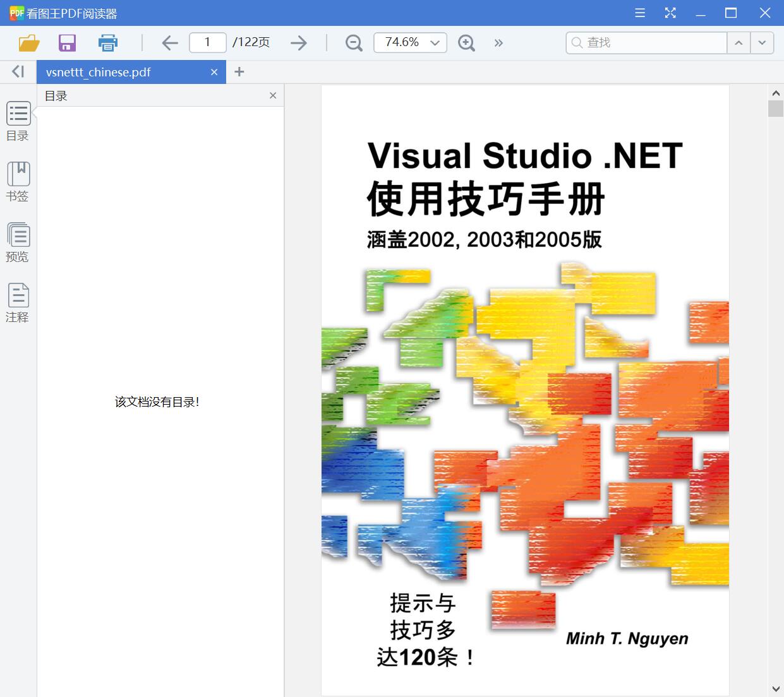
Task: Go to the previous page with the left arrow
Action: pos(169,42)
